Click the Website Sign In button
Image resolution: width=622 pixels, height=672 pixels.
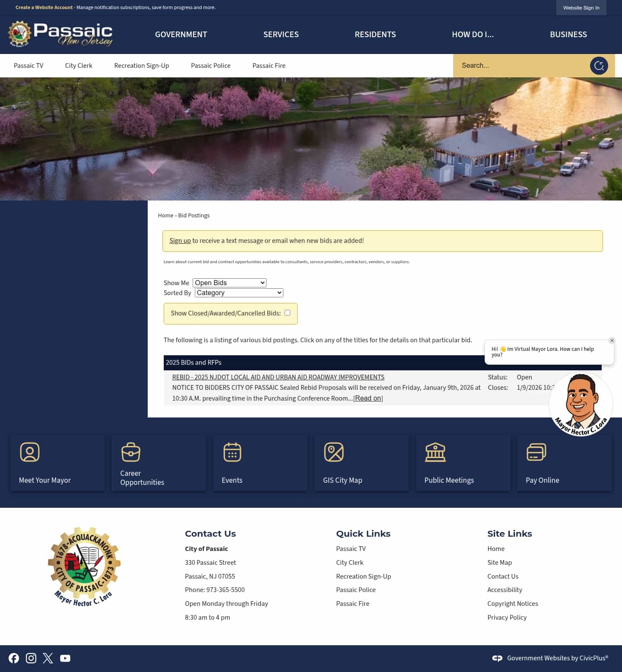pyautogui.click(x=581, y=8)
